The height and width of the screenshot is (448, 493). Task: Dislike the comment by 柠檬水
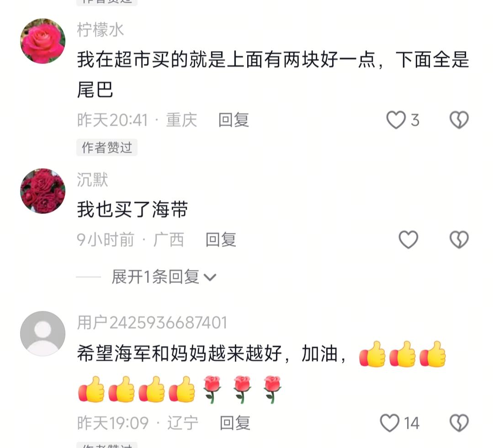[459, 120]
